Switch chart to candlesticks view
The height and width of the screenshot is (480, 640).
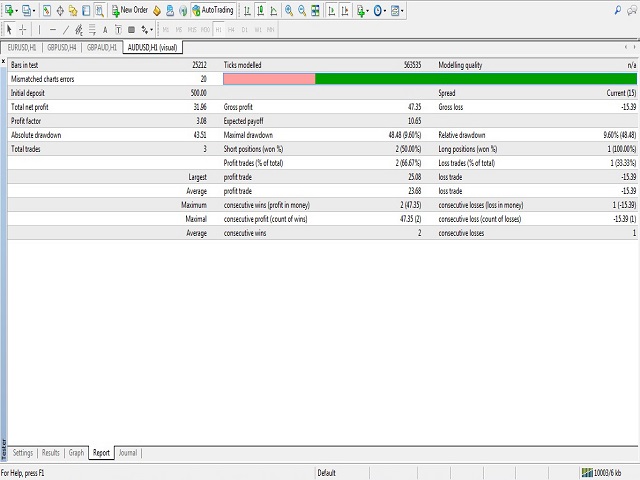click(261, 10)
